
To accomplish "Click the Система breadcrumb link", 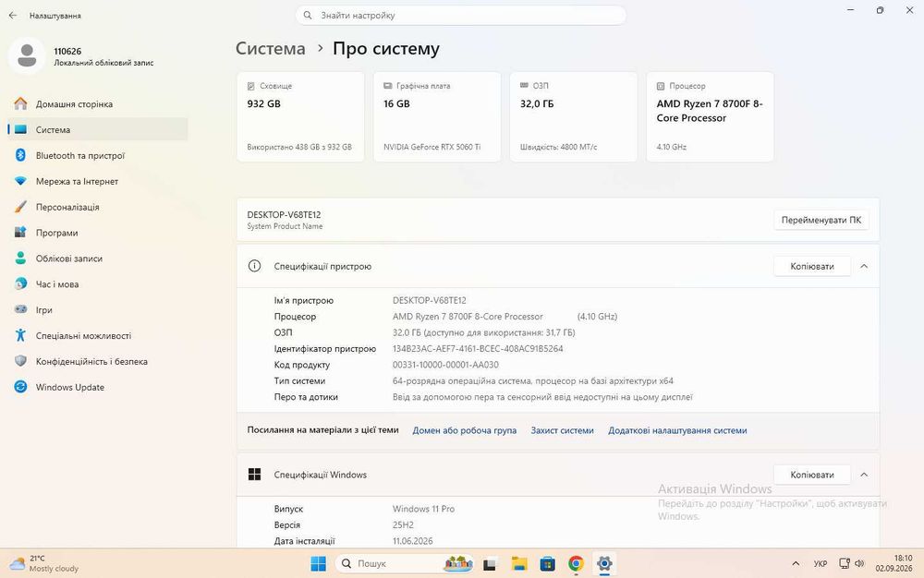I will (271, 48).
